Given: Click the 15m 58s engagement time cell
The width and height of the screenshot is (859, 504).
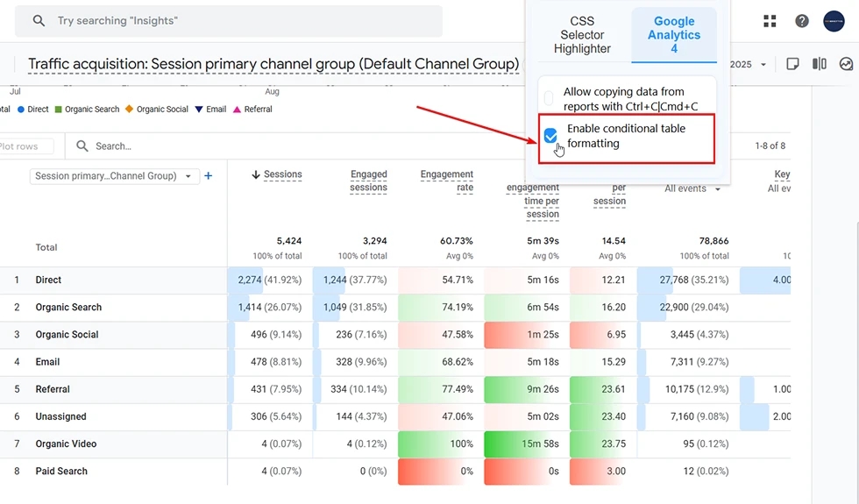Looking at the screenshot, I should (x=527, y=444).
